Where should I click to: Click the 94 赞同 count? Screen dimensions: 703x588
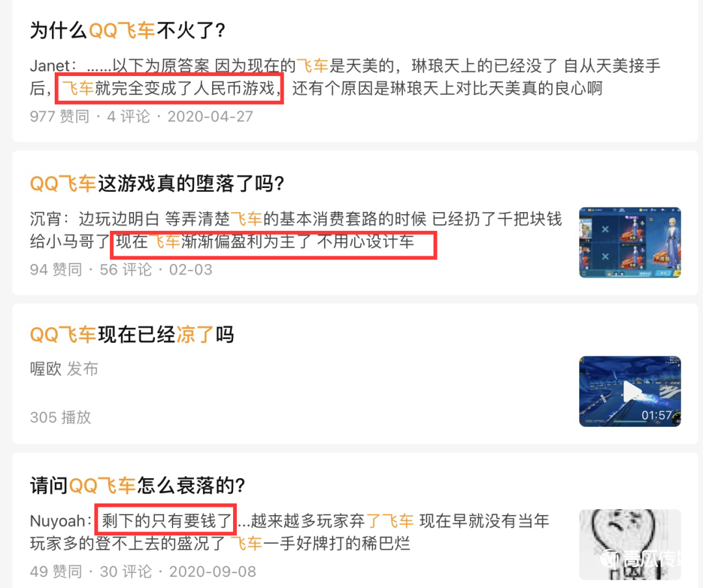point(56,270)
